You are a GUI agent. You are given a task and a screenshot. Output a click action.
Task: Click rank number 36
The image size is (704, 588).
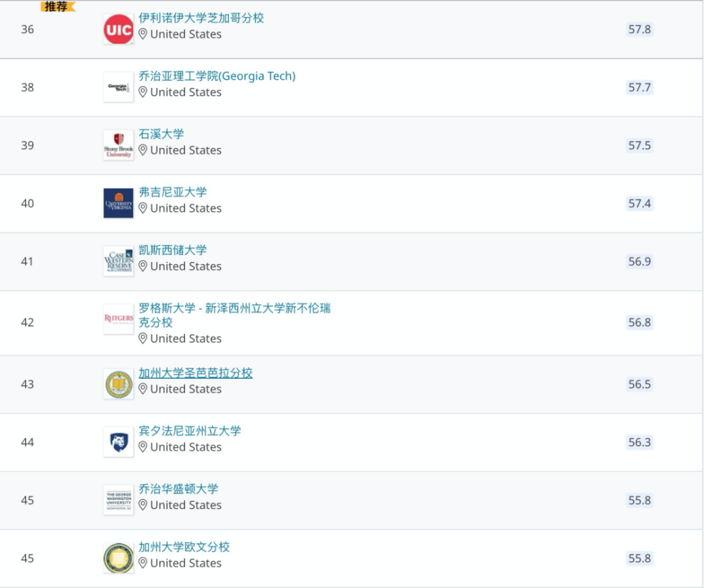tap(27, 29)
